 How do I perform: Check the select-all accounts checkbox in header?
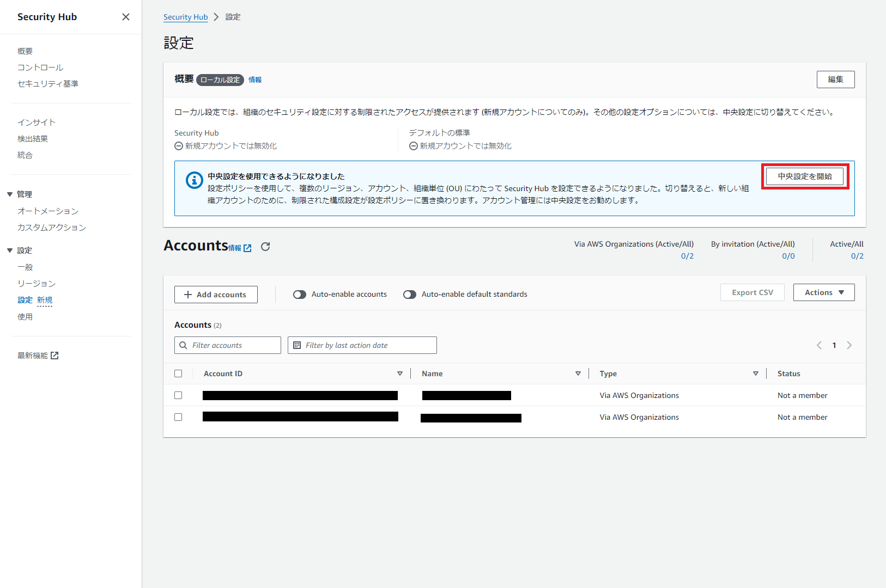178,373
